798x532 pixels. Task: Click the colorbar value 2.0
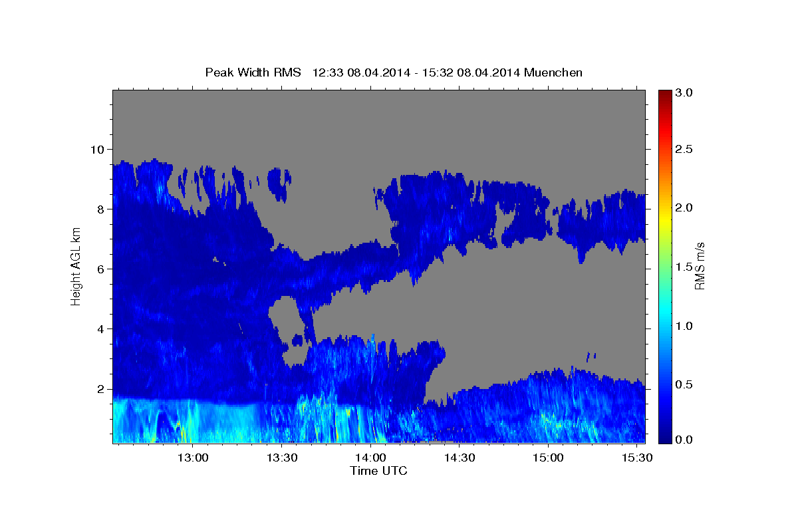[x=684, y=207]
